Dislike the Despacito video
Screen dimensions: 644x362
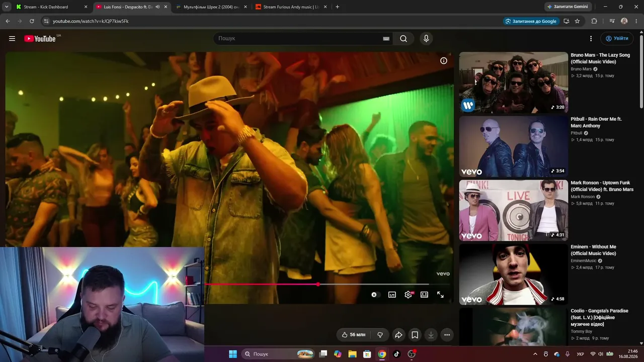[x=380, y=335]
